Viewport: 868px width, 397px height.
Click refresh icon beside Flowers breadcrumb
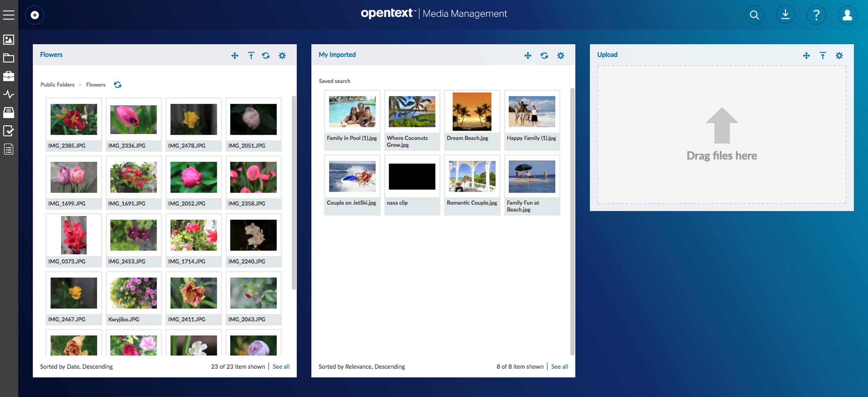[x=118, y=85]
